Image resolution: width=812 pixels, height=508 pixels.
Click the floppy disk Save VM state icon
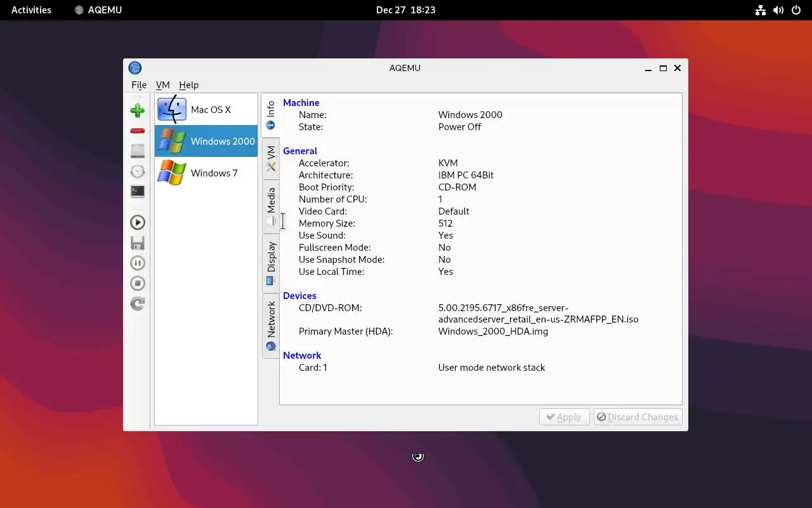tap(137, 243)
